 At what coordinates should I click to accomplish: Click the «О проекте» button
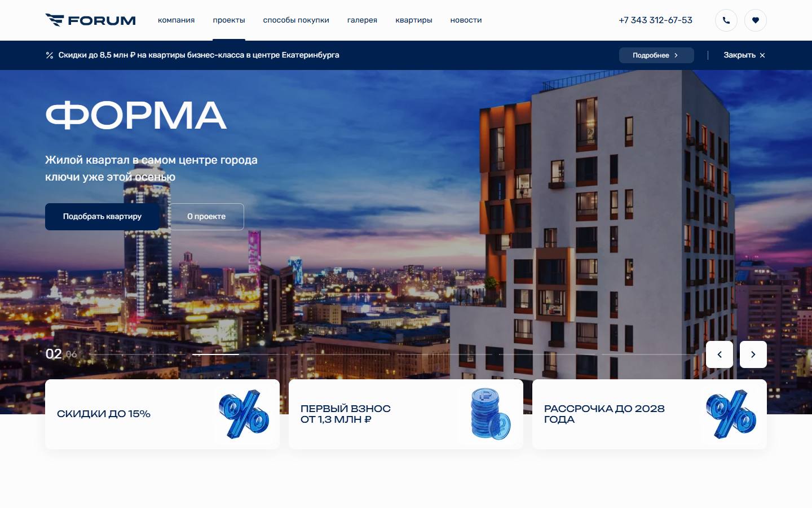(x=206, y=217)
